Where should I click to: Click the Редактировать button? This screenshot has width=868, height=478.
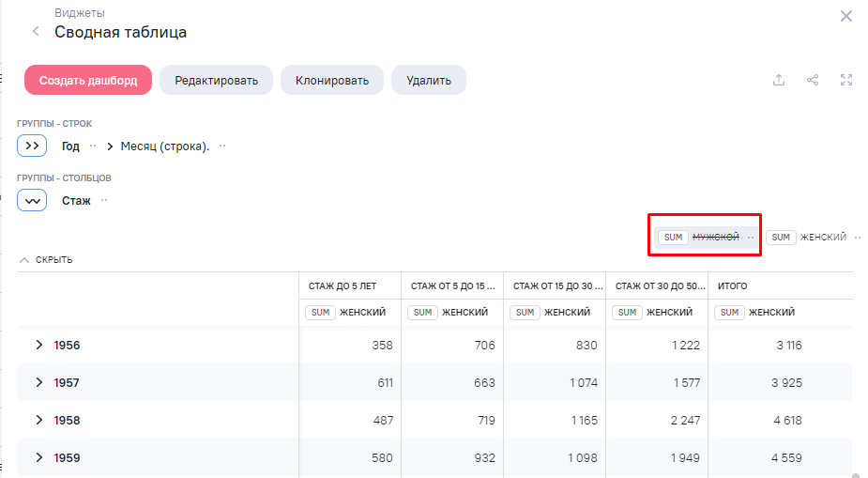[216, 81]
